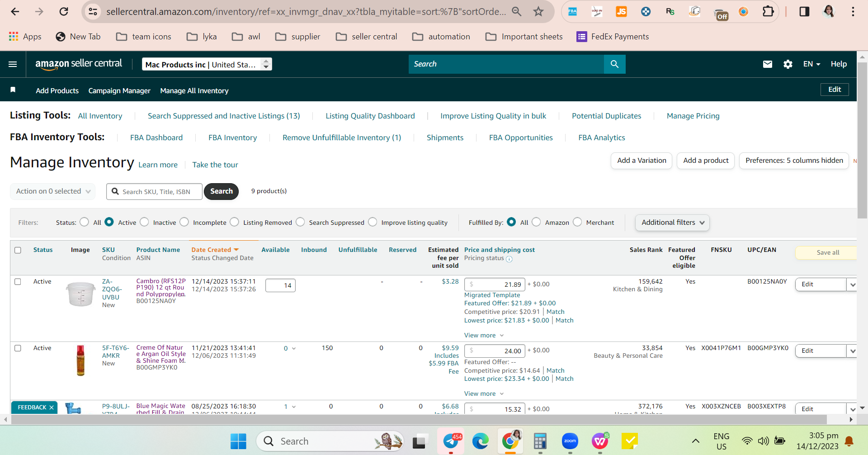Launch Telegram from the taskbar
Screen dimensions: 868x455
[x=451, y=441]
